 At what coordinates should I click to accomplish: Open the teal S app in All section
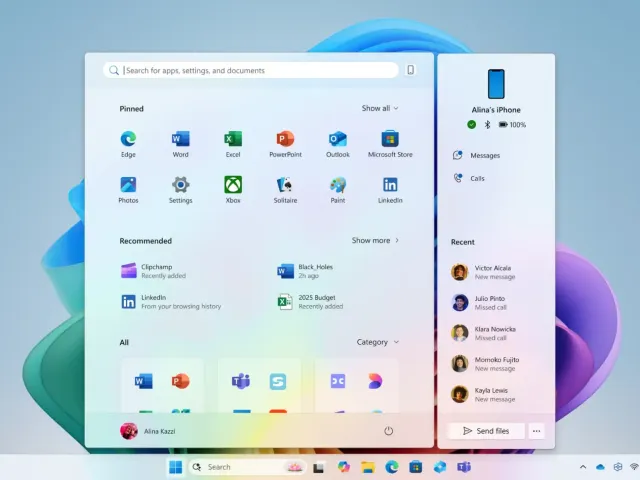(278, 382)
